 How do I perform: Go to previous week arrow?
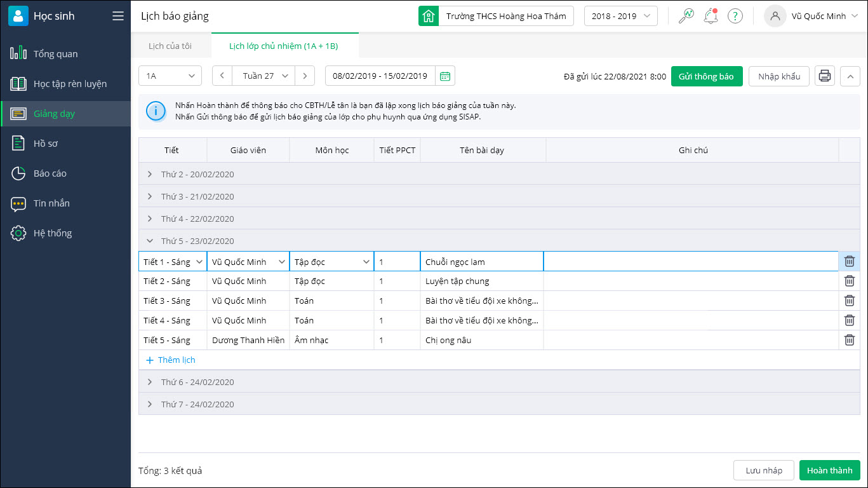(x=222, y=76)
